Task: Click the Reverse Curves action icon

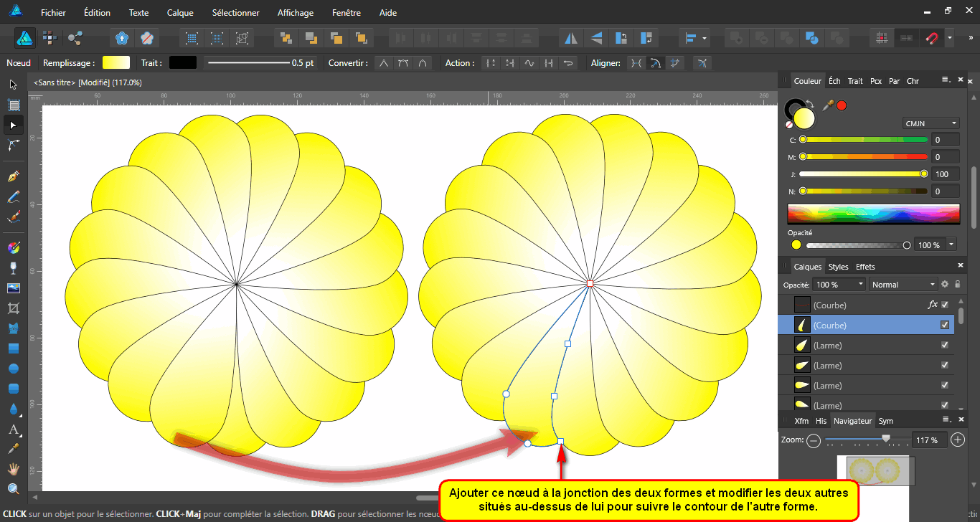Action: click(568, 63)
